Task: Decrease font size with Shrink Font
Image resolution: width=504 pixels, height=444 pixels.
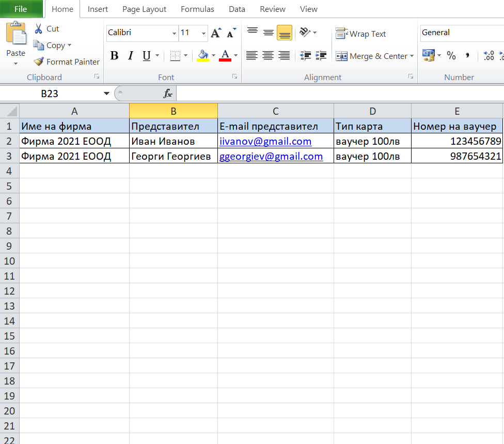Action: point(231,33)
